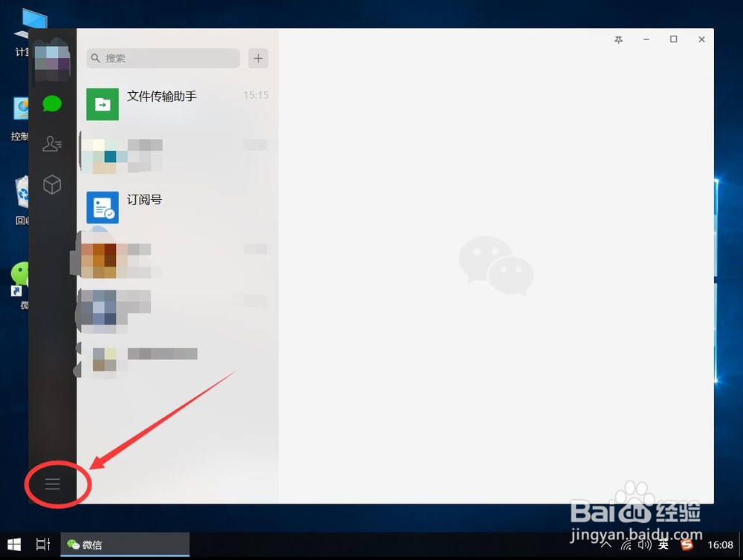Click the volume icon in system tray
Image resolution: width=743 pixels, height=560 pixels.
tap(644, 545)
